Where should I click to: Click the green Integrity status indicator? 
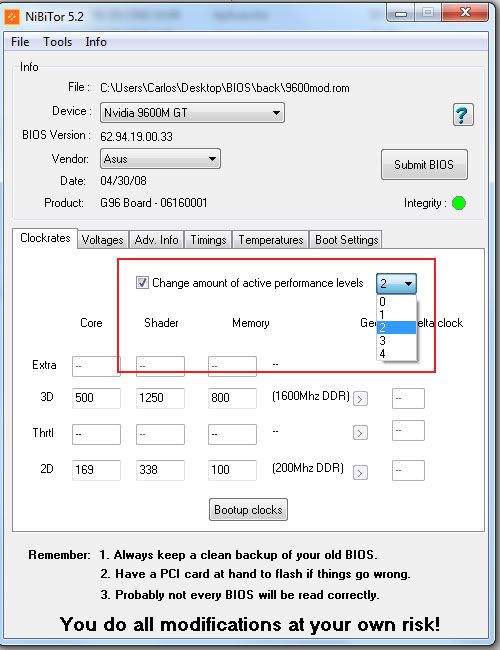[459, 203]
